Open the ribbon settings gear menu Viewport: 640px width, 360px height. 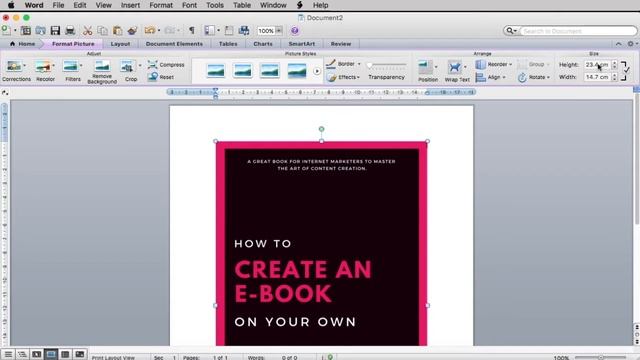coord(632,44)
